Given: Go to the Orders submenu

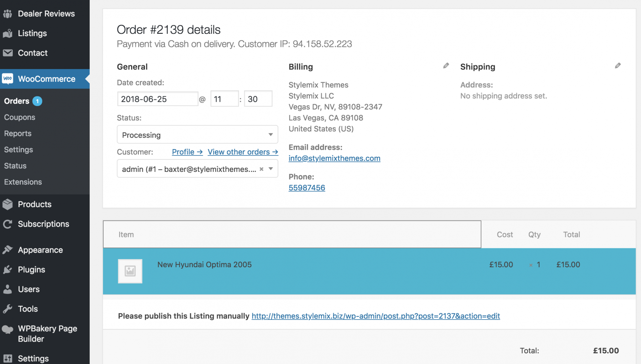Looking at the screenshot, I should (17, 101).
